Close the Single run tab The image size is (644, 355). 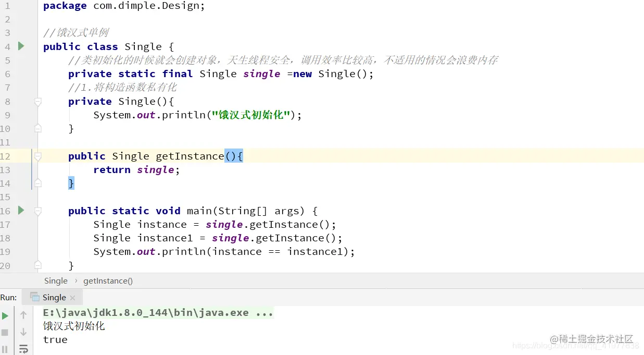pyautogui.click(x=72, y=298)
